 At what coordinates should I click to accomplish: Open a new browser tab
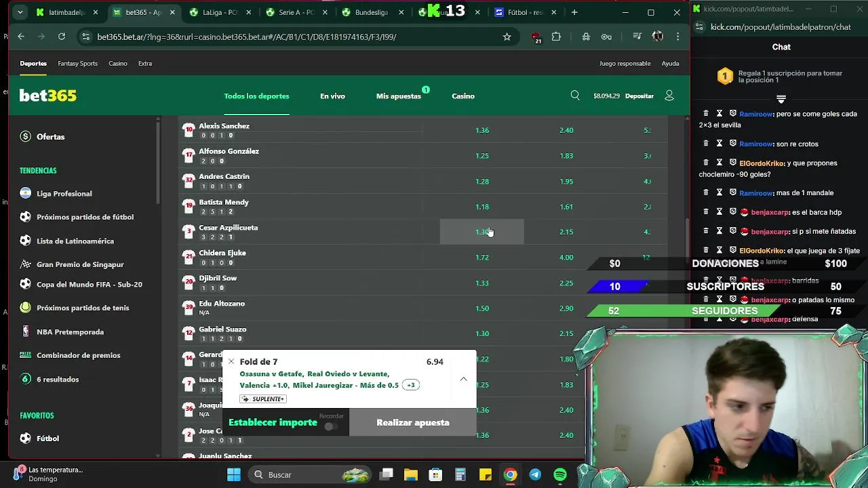click(574, 12)
